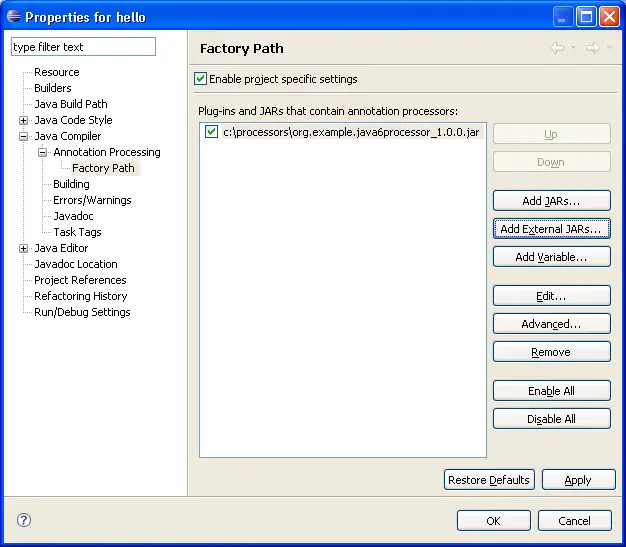Collapse the Annotation Processing node
Image resolution: width=626 pixels, height=547 pixels.
[x=43, y=152]
